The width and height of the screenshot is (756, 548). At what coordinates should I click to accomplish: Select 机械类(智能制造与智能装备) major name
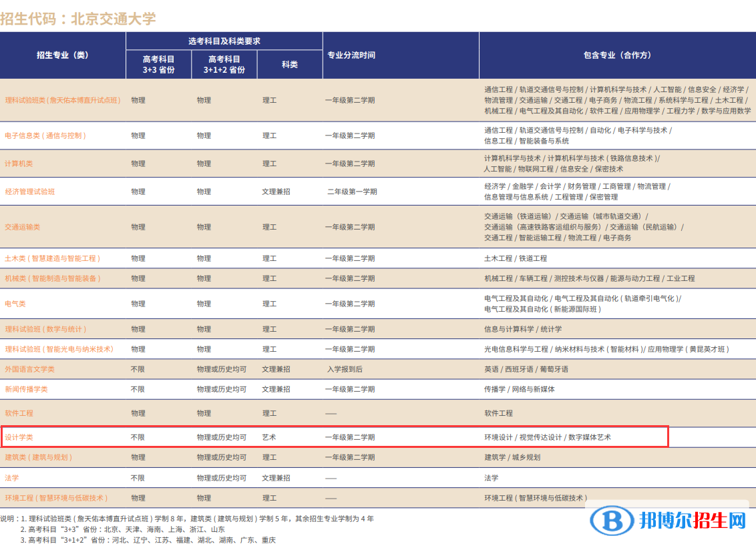point(53,278)
